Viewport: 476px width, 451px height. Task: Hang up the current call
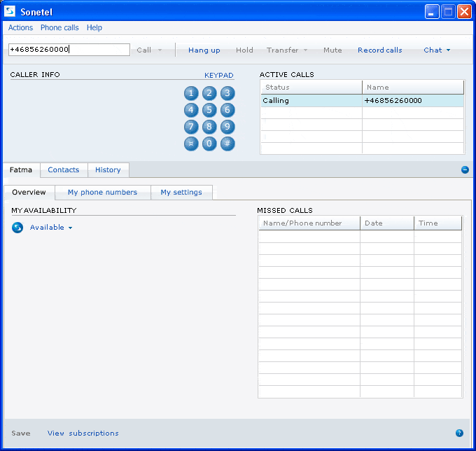[204, 50]
